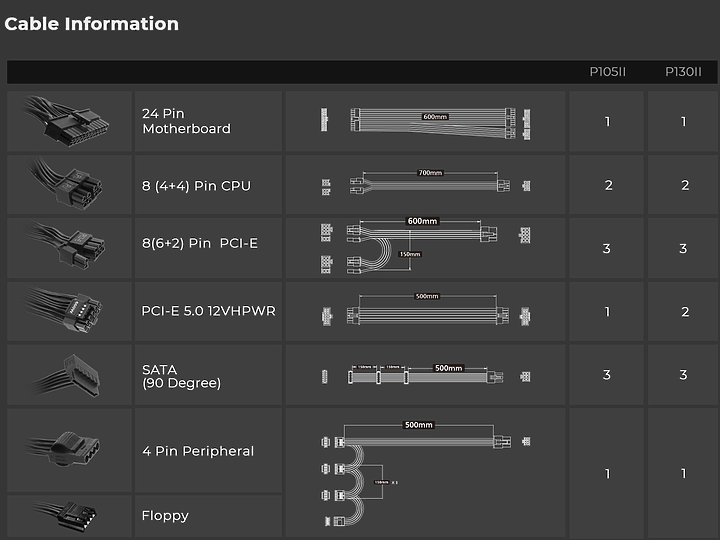Click the 500mm SATA cable diagram

tap(426, 374)
